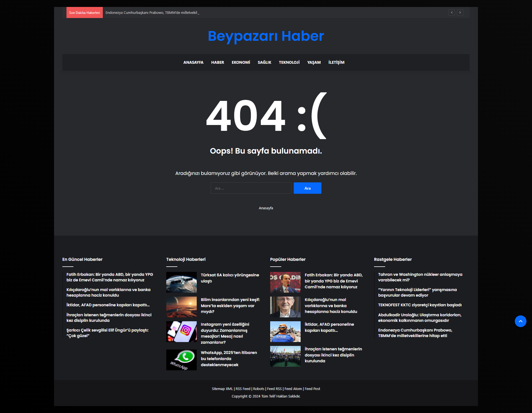Open the ANASAYFA menu item
532x413 pixels.
(x=193, y=62)
